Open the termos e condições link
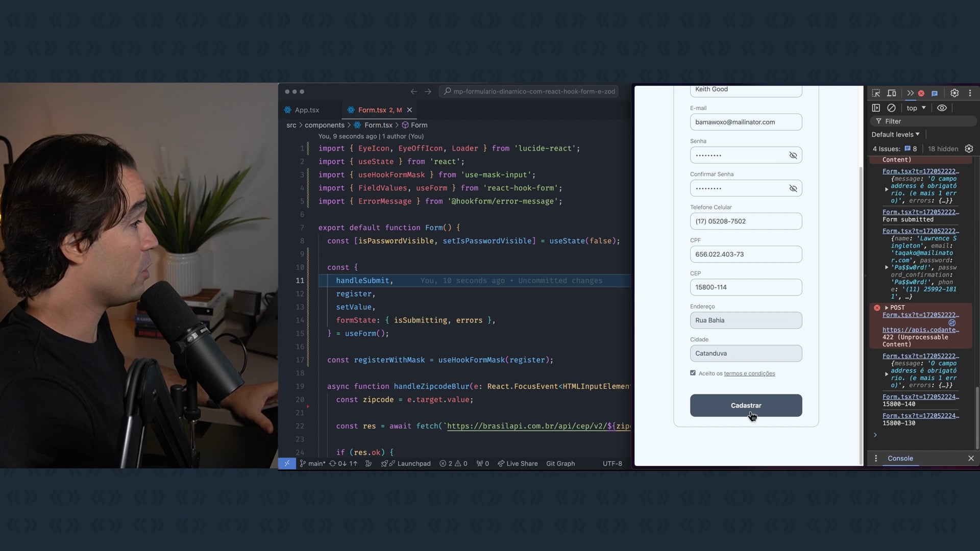 pos(749,374)
